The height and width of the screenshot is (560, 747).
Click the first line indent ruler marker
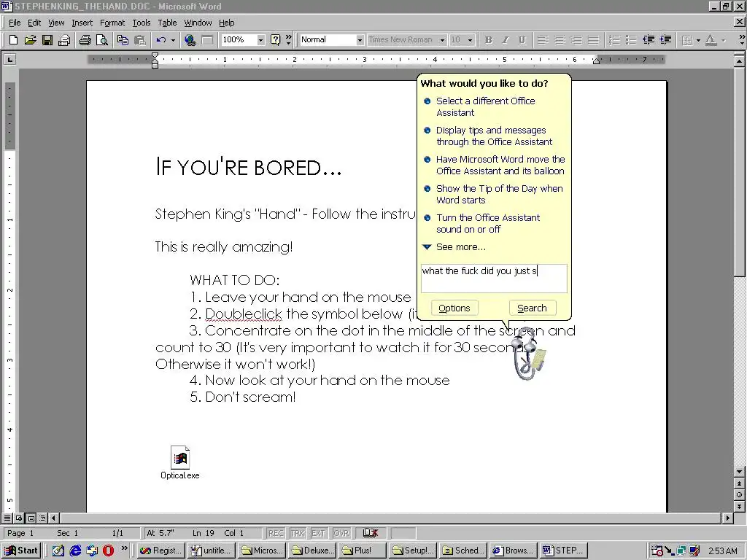(x=155, y=56)
